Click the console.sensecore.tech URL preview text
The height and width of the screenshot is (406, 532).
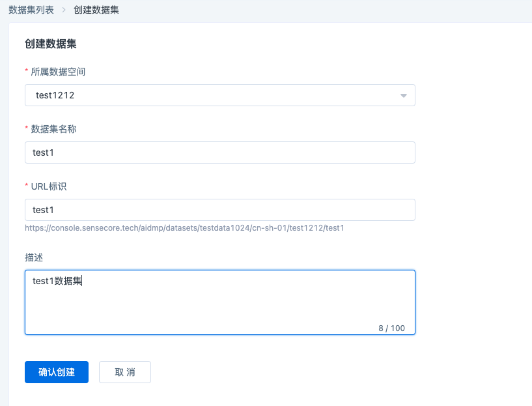pos(184,228)
